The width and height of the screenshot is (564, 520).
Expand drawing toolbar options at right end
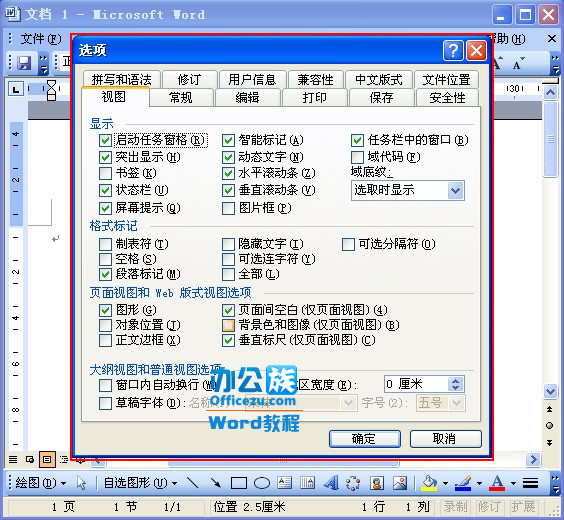click(555, 484)
